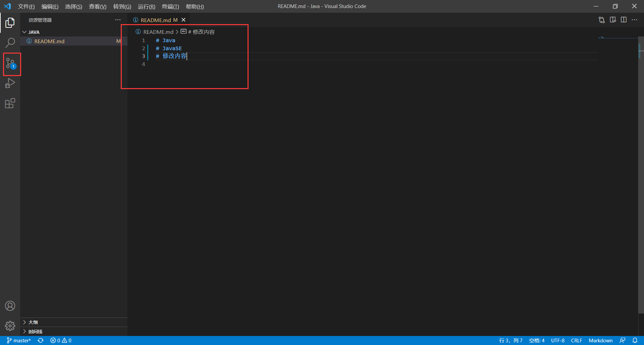Open the 查看(V) menu
This screenshot has height=345, width=644.
tap(98, 6)
